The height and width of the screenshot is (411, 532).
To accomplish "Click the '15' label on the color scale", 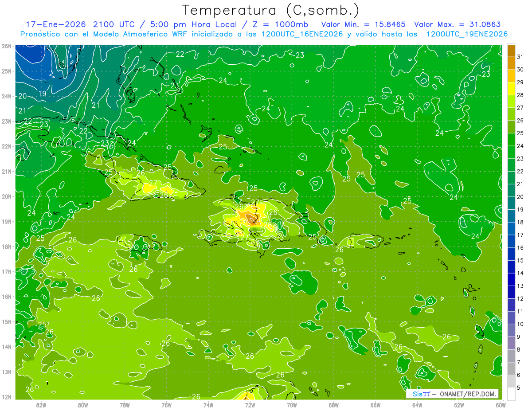I will point(520,260).
